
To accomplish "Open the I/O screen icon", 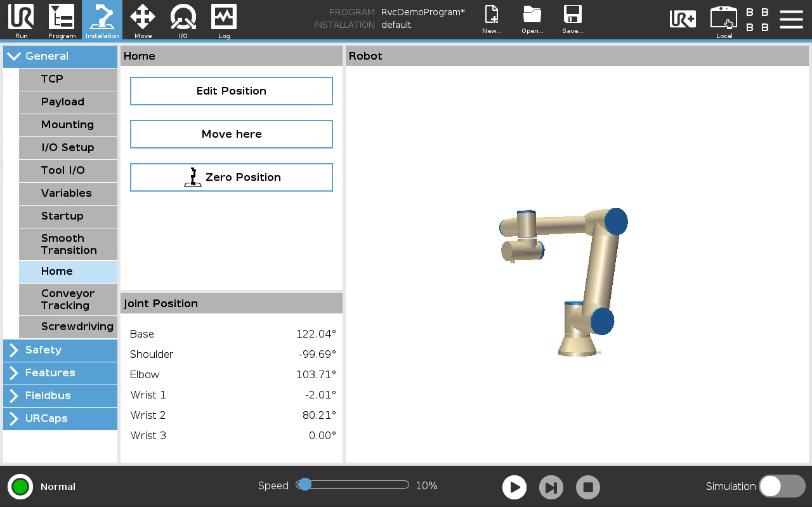I will pyautogui.click(x=183, y=20).
